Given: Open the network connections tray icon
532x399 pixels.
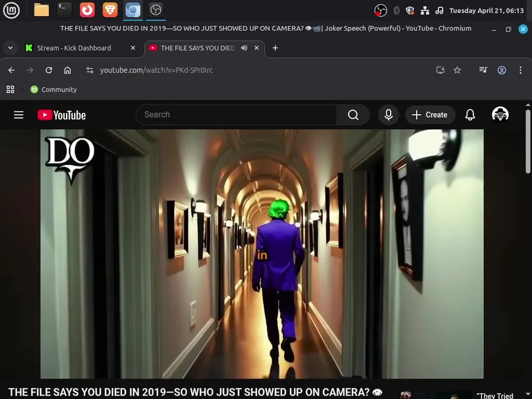Looking at the screenshot, I should click(x=425, y=11).
